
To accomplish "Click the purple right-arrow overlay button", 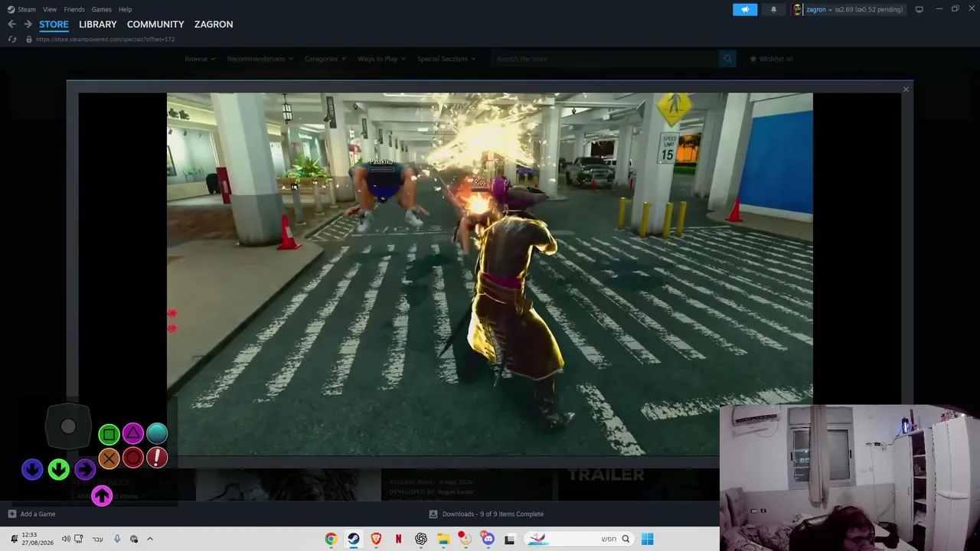I will pos(84,469).
